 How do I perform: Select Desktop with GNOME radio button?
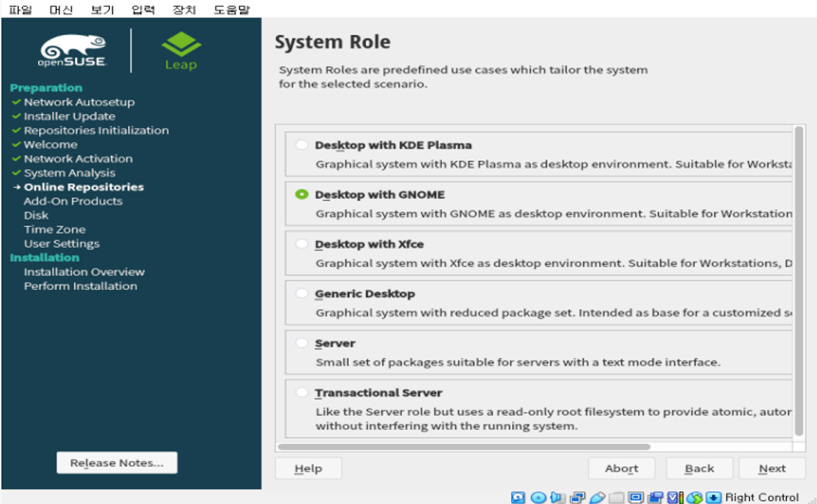302,194
